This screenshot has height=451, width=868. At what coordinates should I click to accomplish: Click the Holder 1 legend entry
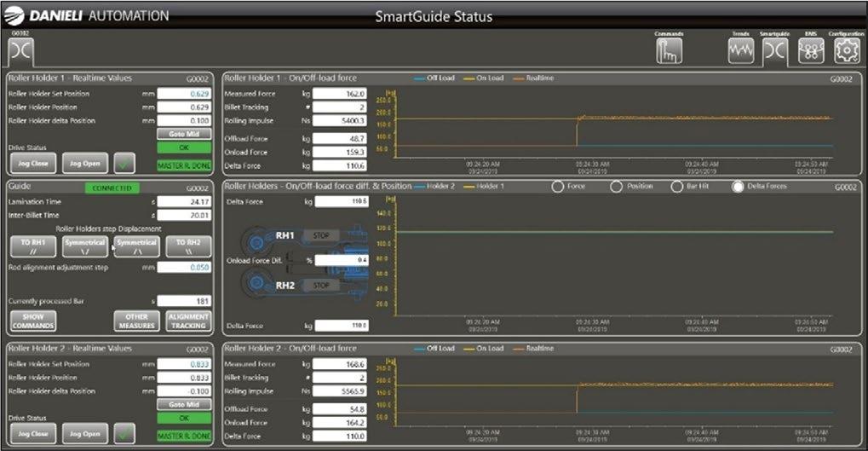(484, 186)
